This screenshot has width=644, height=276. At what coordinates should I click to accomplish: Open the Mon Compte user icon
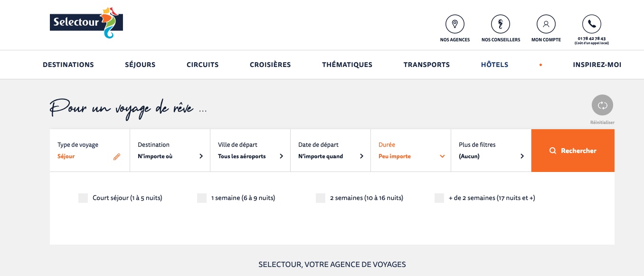pyautogui.click(x=546, y=24)
